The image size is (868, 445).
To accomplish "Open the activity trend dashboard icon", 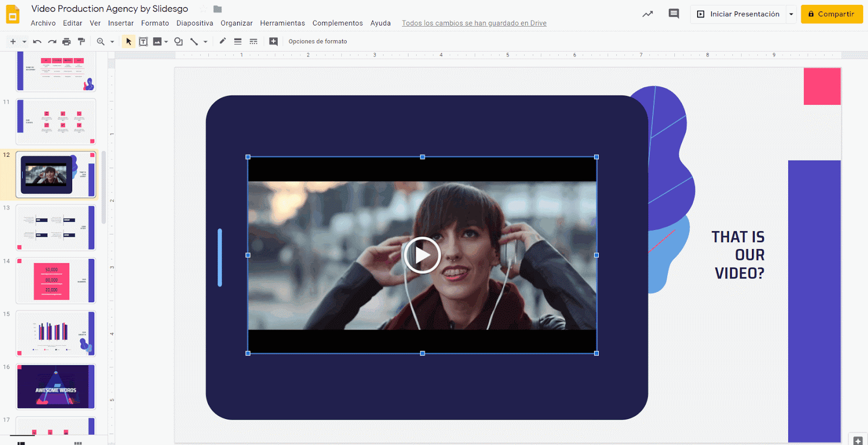I will coord(648,14).
